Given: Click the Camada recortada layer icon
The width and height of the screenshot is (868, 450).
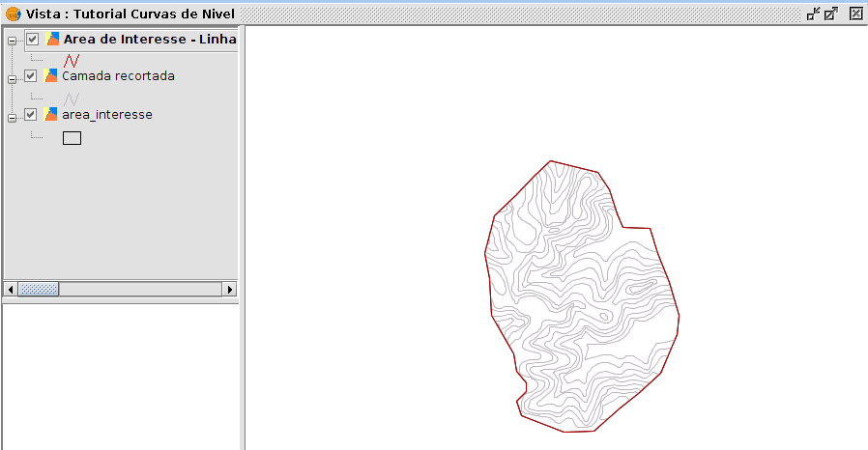Looking at the screenshot, I should coord(52,75).
